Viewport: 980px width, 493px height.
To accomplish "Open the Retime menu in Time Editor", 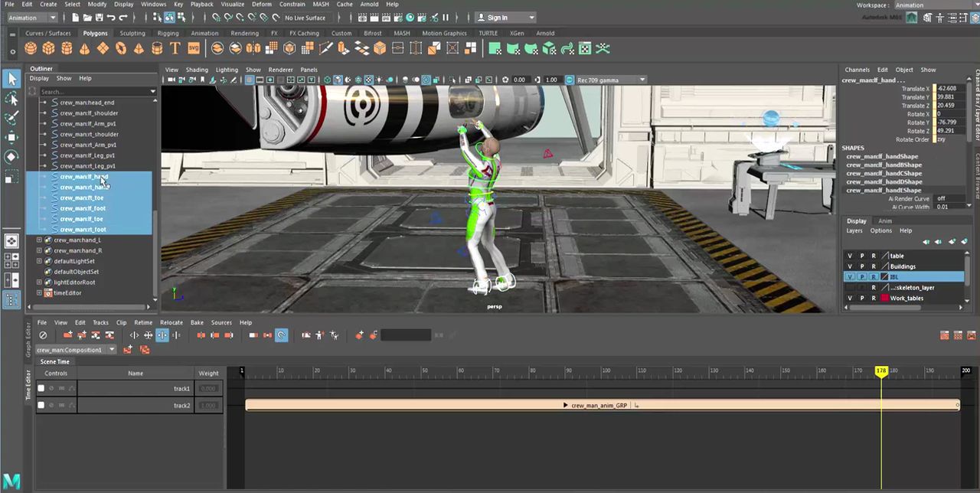I will 143,322.
